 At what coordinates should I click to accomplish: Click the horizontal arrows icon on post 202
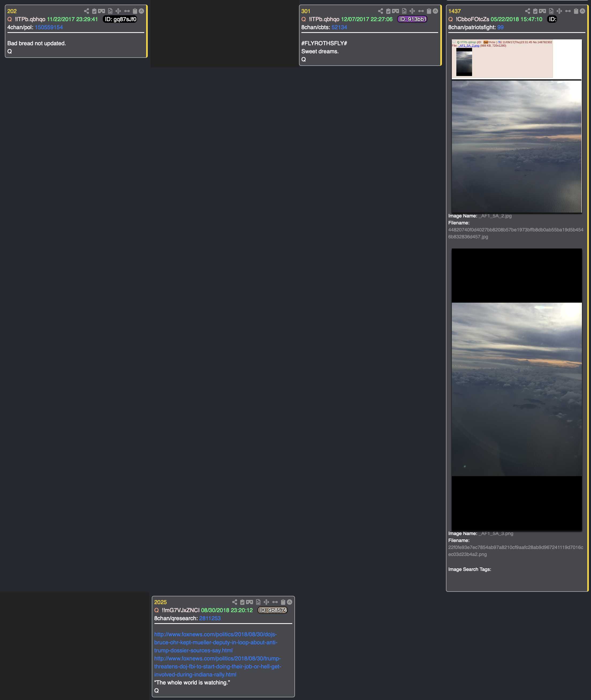click(127, 11)
